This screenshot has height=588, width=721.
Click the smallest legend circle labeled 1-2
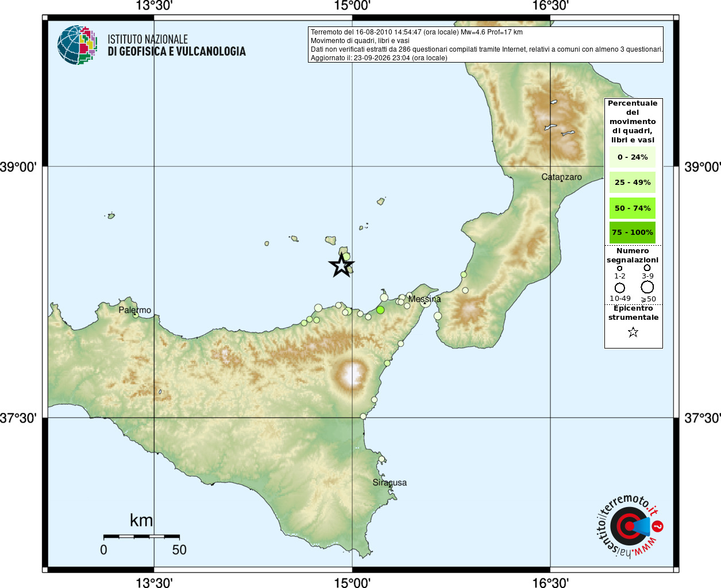click(619, 268)
